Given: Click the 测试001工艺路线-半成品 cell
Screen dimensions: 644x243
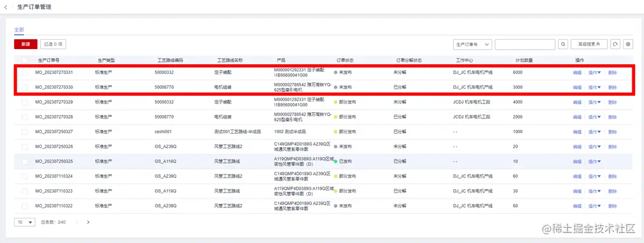Looking at the screenshot, I should [x=238, y=131].
